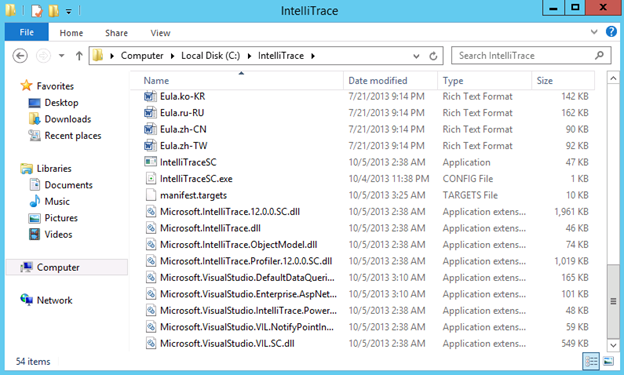Screen dimensions: 624x375
Task: Select Microsoft.IntelliTrace.12.0.0.SC.dll
Action: (x=230, y=212)
